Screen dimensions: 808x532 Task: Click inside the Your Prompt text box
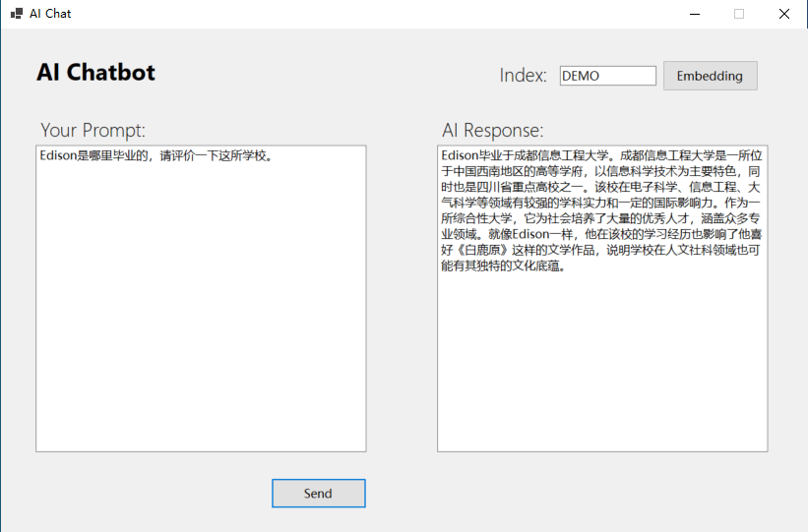201,299
